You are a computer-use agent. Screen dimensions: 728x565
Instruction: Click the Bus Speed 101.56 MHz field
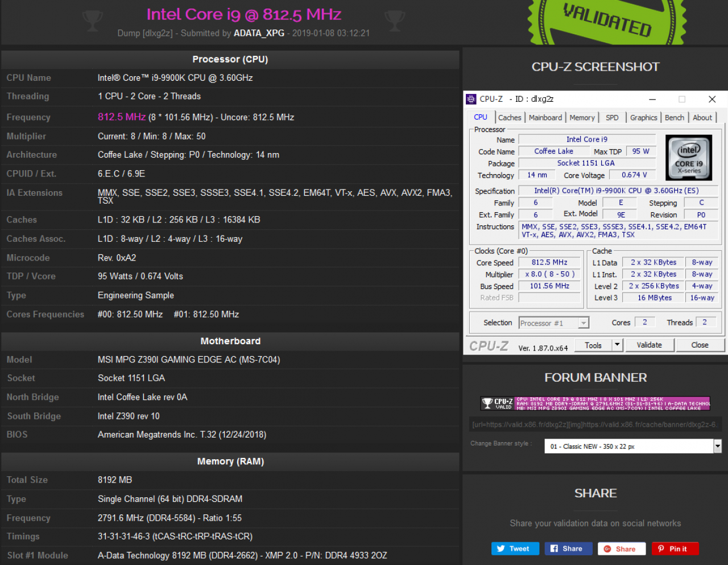(549, 286)
